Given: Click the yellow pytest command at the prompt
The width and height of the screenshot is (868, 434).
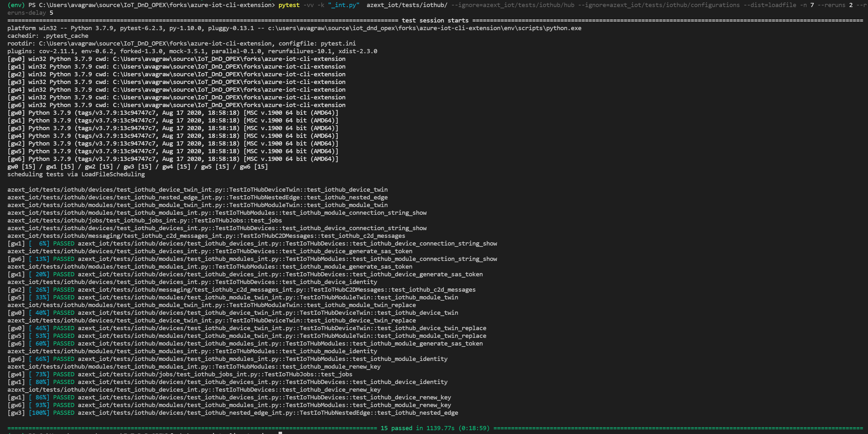Looking at the screenshot, I should point(289,5).
